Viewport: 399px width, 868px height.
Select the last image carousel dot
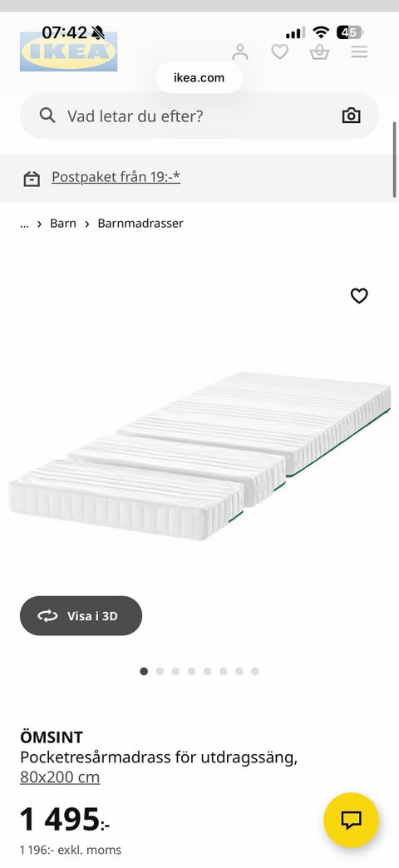(255, 672)
